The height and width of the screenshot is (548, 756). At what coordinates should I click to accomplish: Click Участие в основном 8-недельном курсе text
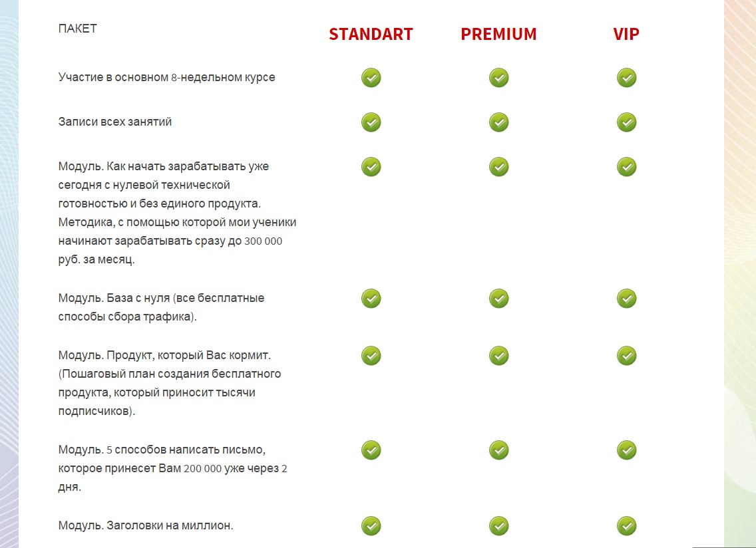166,77
